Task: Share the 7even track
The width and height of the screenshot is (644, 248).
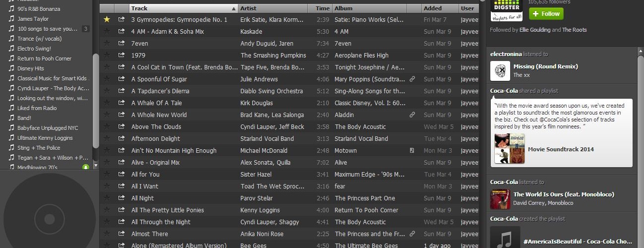Action: tap(121, 44)
